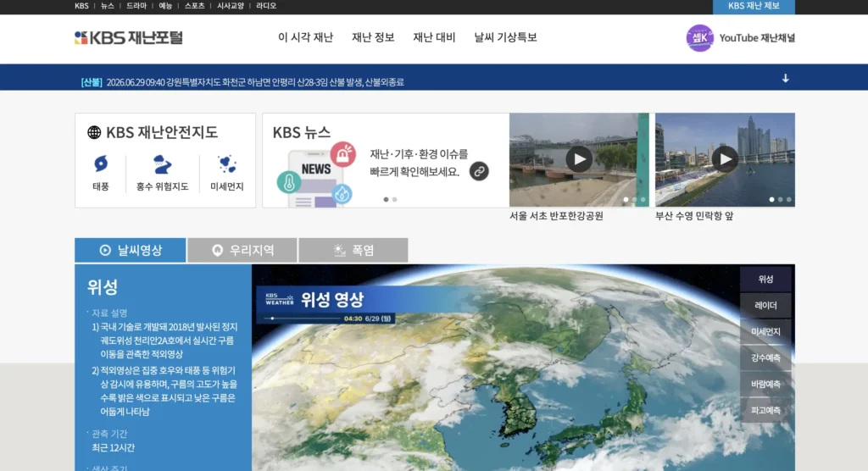Click the NEWS phone illustration
868x471 pixels.
[x=315, y=175]
